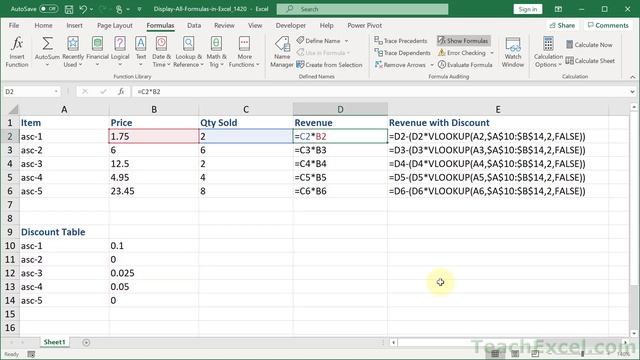
Task: Click Error Checking
Action: coord(462,53)
